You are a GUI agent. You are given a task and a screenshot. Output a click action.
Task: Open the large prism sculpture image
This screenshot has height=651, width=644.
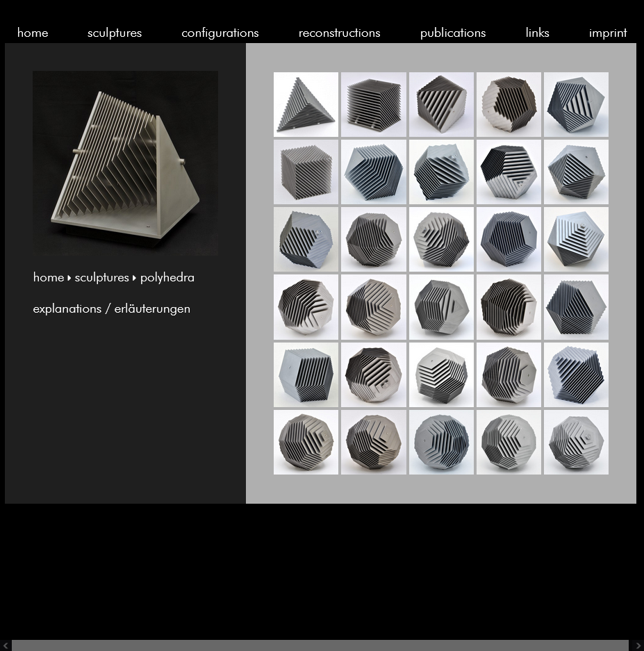coord(125,163)
